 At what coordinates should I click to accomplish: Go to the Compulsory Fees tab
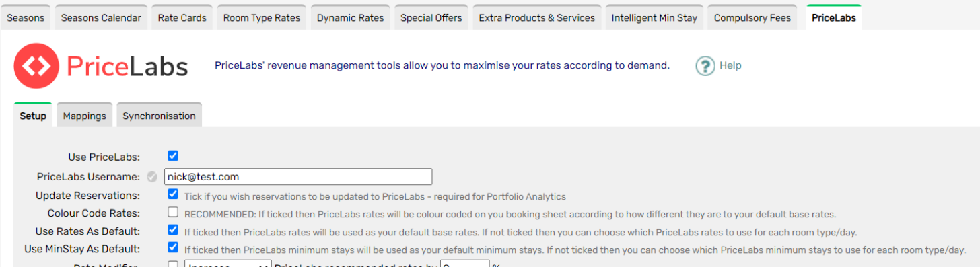(753, 18)
